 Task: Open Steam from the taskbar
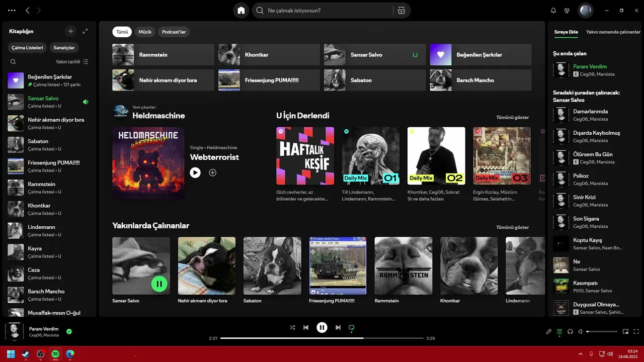(x=26, y=354)
